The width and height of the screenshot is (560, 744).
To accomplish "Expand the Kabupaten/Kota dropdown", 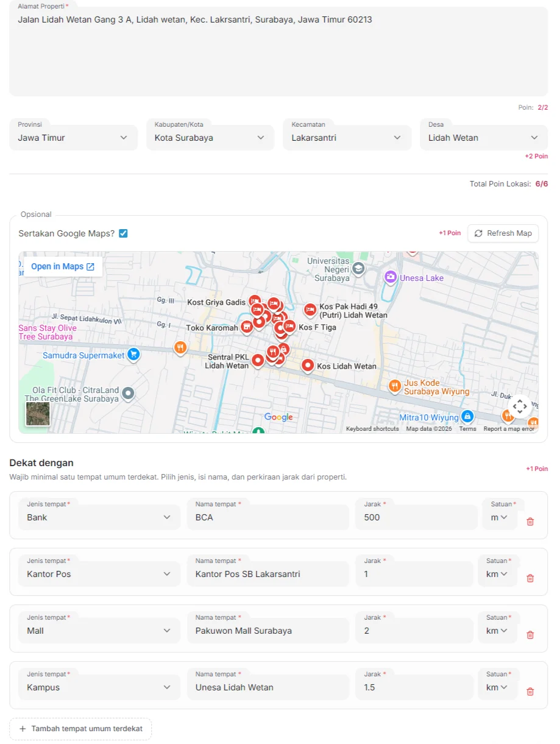I will click(x=210, y=138).
